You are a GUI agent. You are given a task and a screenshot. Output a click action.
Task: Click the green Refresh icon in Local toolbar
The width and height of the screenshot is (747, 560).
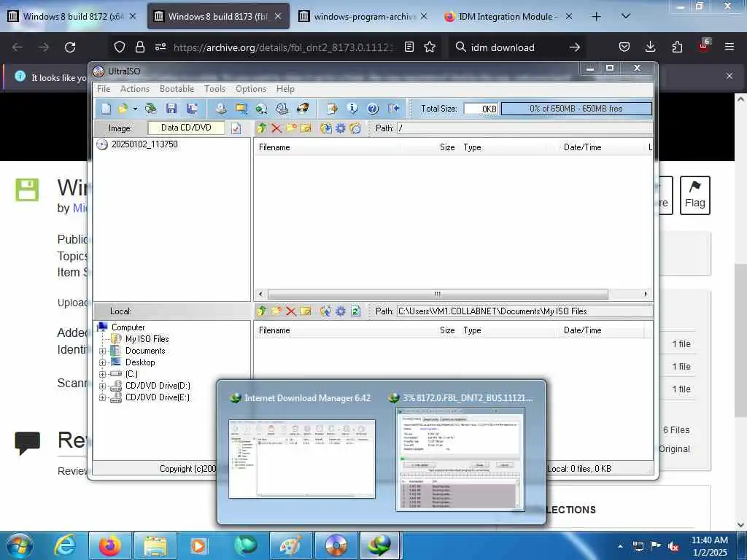click(355, 311)
